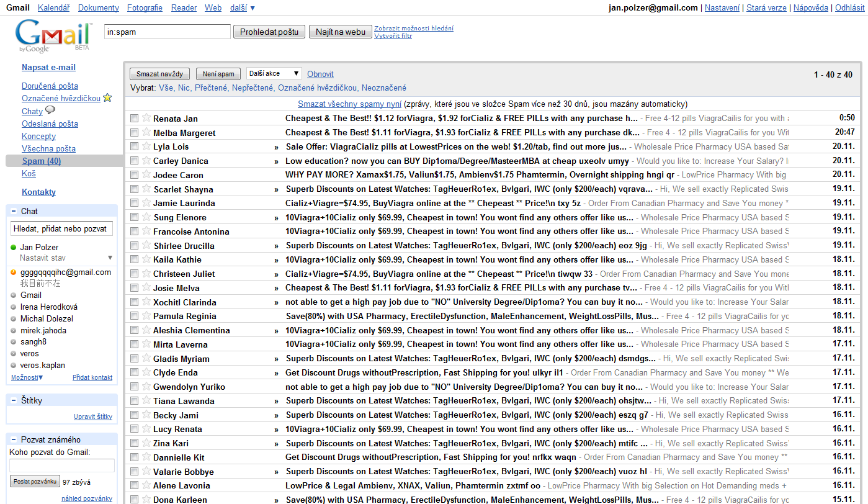Star the email from Renata Jan
The height and width of the screenshot is (504, 868).
pyautogui.click(x=146, y=118)
